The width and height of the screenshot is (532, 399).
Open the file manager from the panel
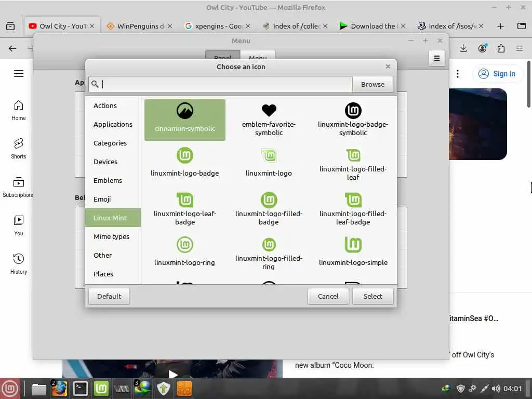coord(38,389)
